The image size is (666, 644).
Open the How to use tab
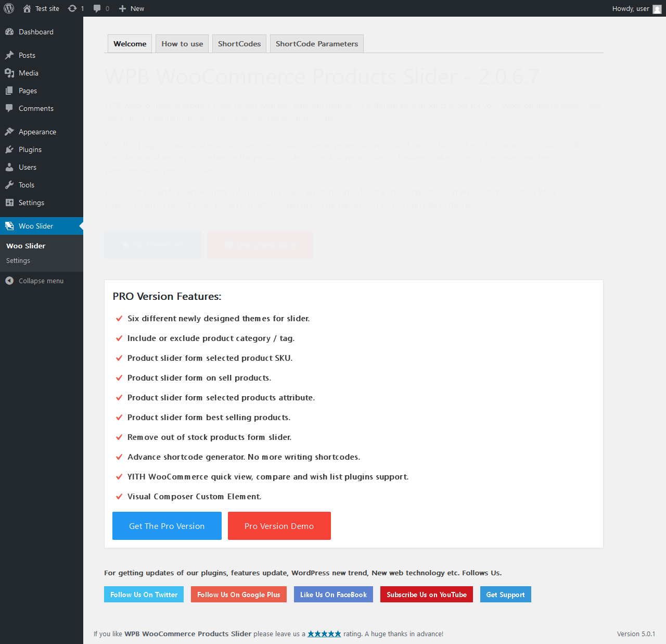(x=182, y=44)
